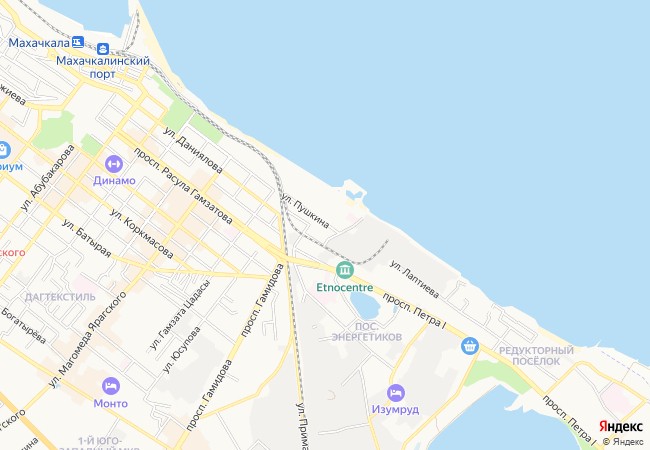Select the Махачкалинский порт ferry icon
The height and width of the screenshot is (450, 650).
103,49
